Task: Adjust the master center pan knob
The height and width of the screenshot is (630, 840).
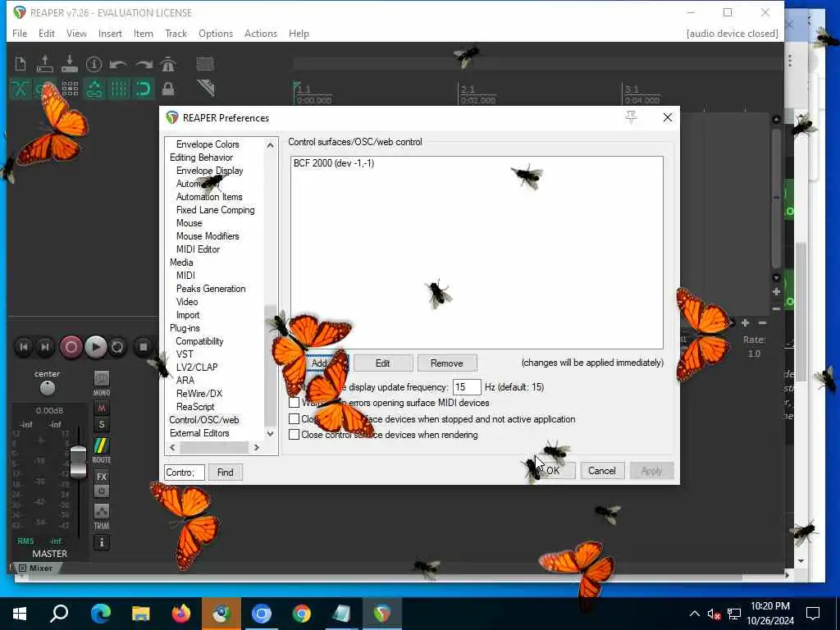Action: [47, 388]
